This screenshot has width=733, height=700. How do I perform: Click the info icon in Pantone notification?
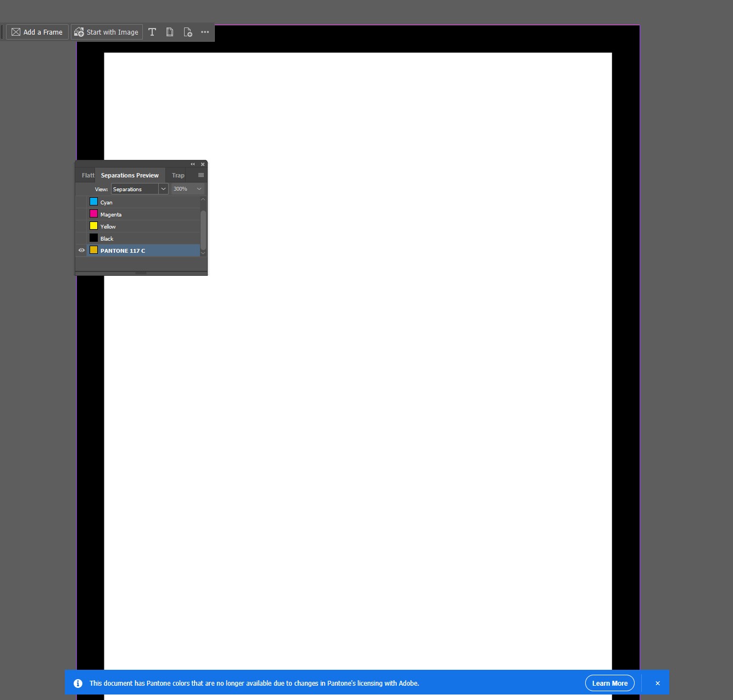pos(78,683)
